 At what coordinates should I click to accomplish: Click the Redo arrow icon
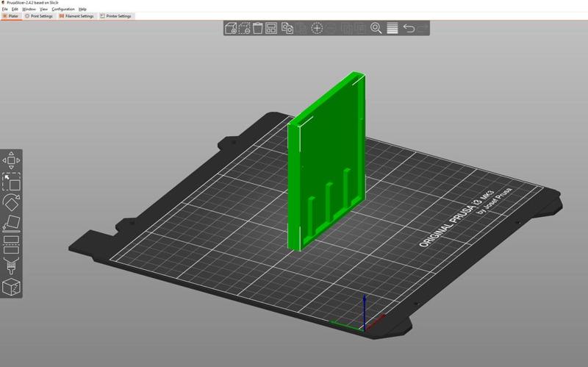[x=423, y=28]
